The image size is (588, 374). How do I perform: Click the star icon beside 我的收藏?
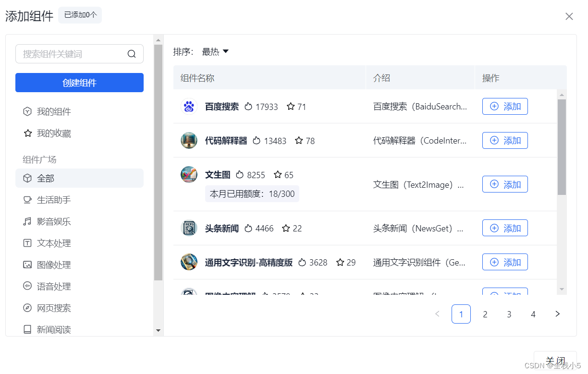coord(27,133)
